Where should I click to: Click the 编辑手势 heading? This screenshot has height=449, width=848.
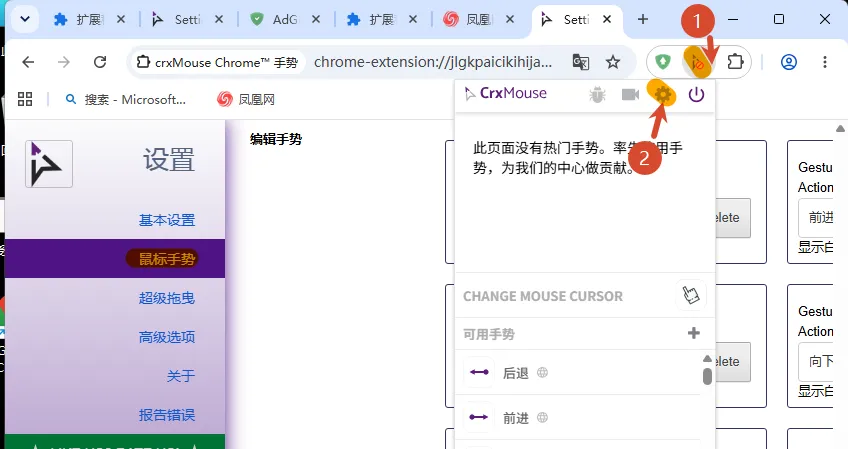pyautogui.click(x=276, y=139)
